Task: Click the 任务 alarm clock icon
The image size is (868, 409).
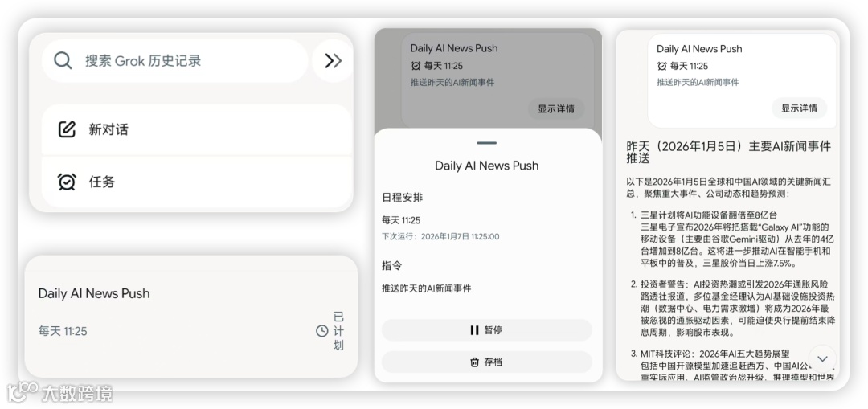Action: pos(67,182)
